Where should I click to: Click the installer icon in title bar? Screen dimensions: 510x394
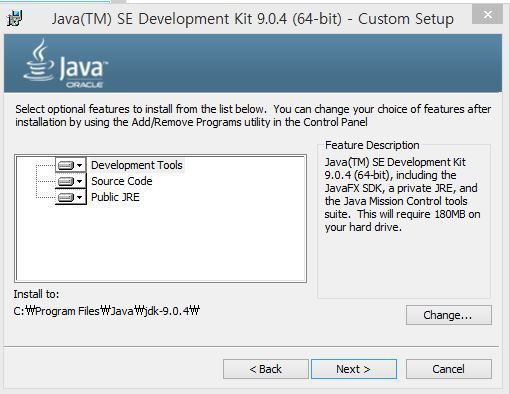(x=14, y=18)
